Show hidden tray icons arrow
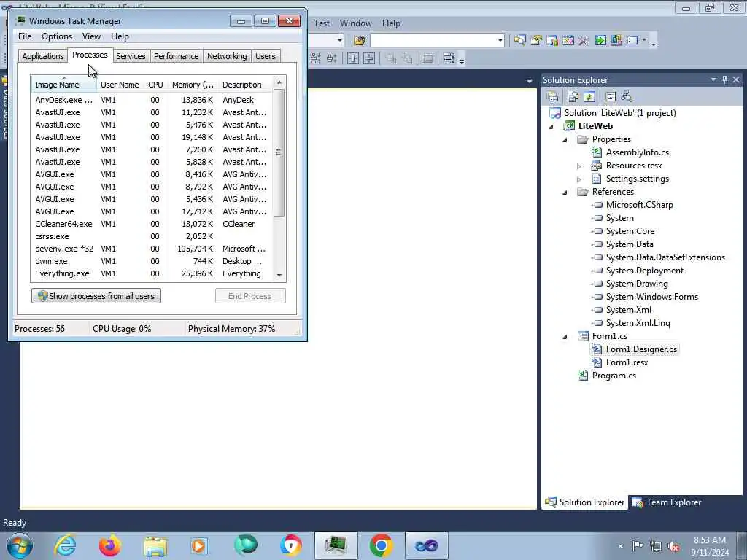This screenshot has width=747, height=560. tap(620, 547)
